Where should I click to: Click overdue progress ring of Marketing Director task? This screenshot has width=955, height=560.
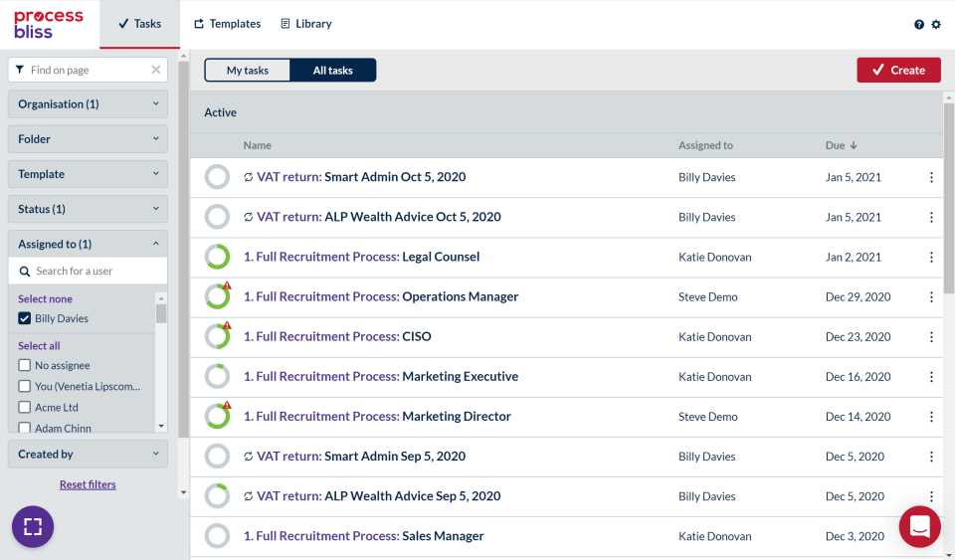[x=217, y=417]
